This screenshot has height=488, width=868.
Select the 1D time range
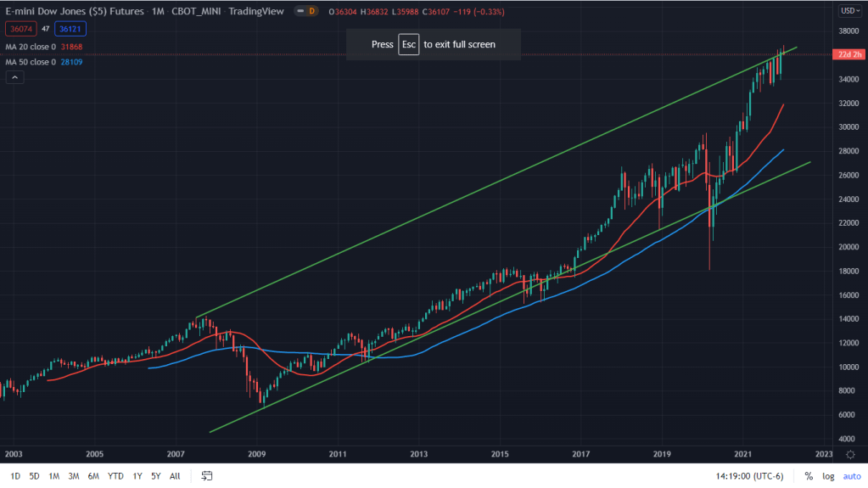click(14, 476)
